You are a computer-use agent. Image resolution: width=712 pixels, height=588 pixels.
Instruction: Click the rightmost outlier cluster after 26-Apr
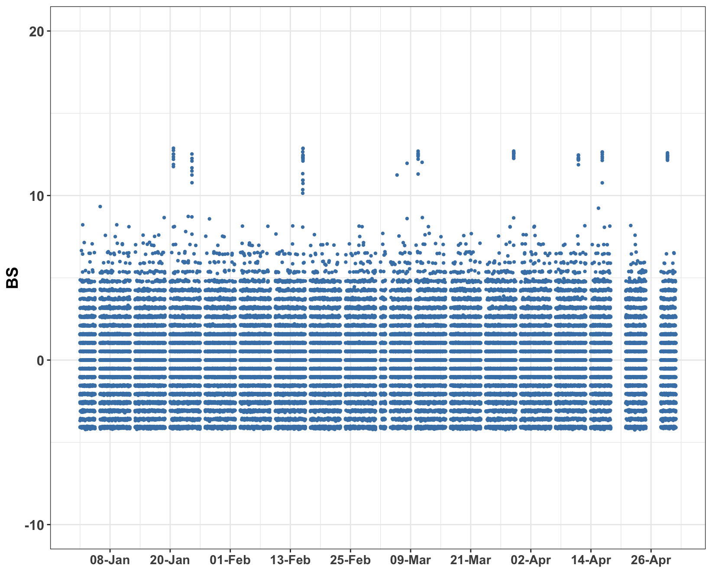[667, 156]
